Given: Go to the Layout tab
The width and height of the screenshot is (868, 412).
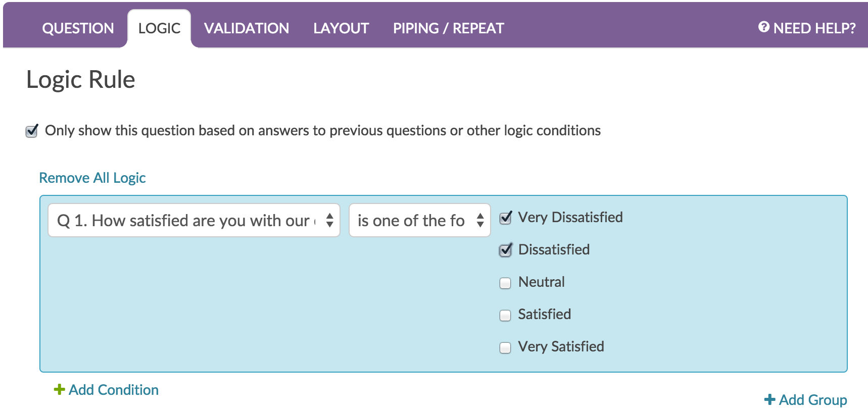Looking at the screenshot, I should [341, 28].
